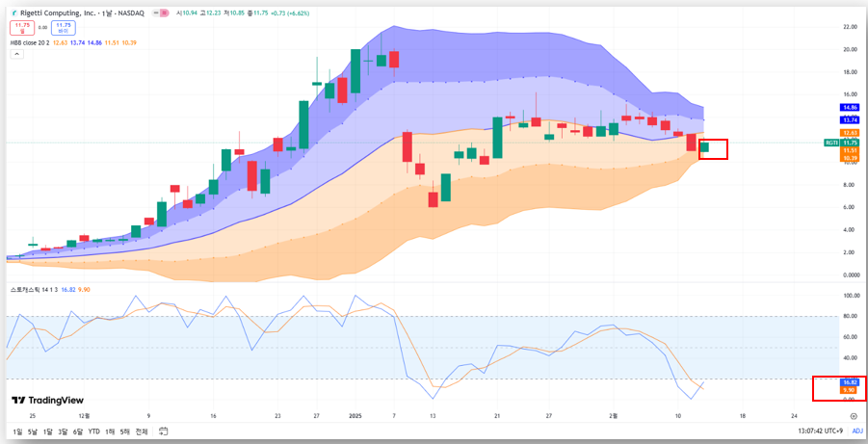Image resolution: width=868 pixels, height=444 pixels.
Task: Click the 22.00 tick on the price scale
Action: pyautogui.click(x=850, y=27)
